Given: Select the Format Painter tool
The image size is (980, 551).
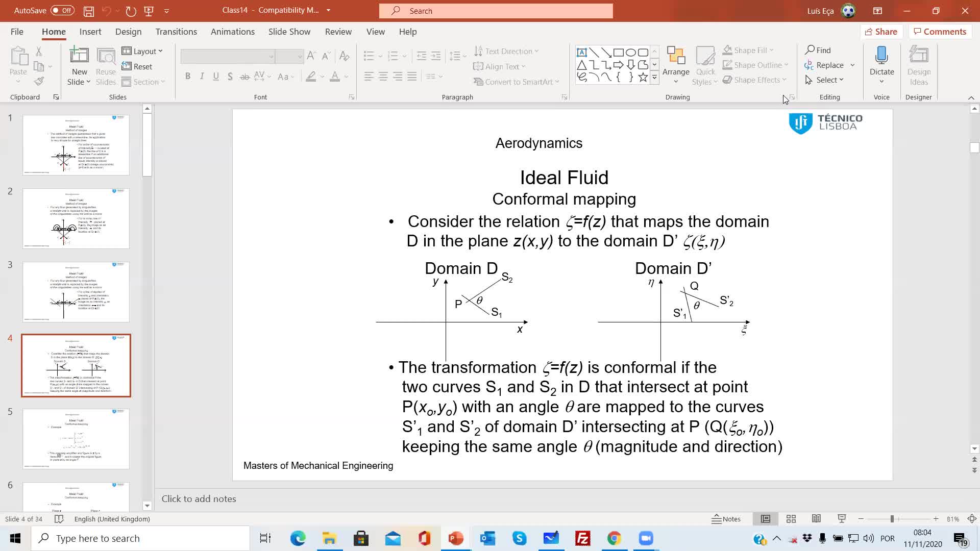Looking at the screenshot, I should tap(39, 81).
